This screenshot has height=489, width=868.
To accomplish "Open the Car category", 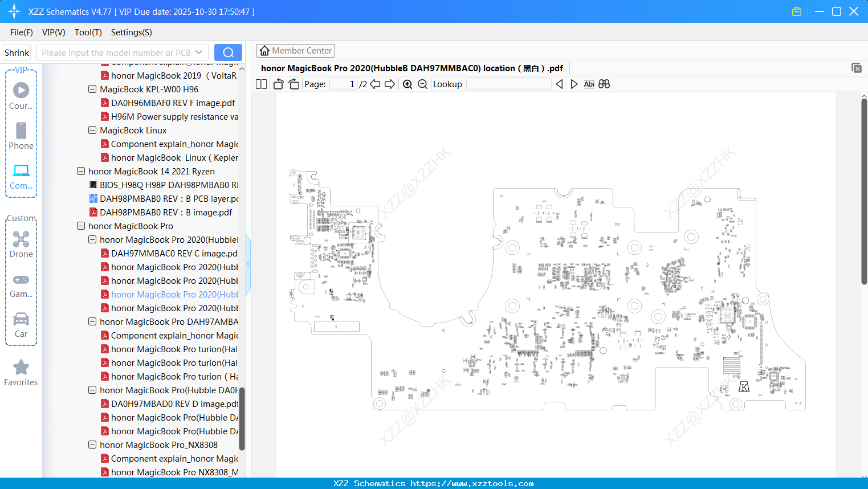I will pos(21,324).
